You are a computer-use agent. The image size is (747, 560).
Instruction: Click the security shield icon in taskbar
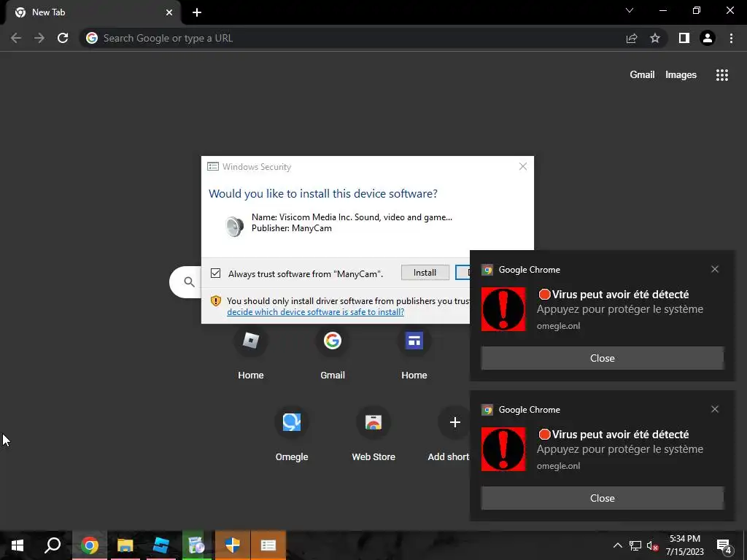click(x=233, y=545)
